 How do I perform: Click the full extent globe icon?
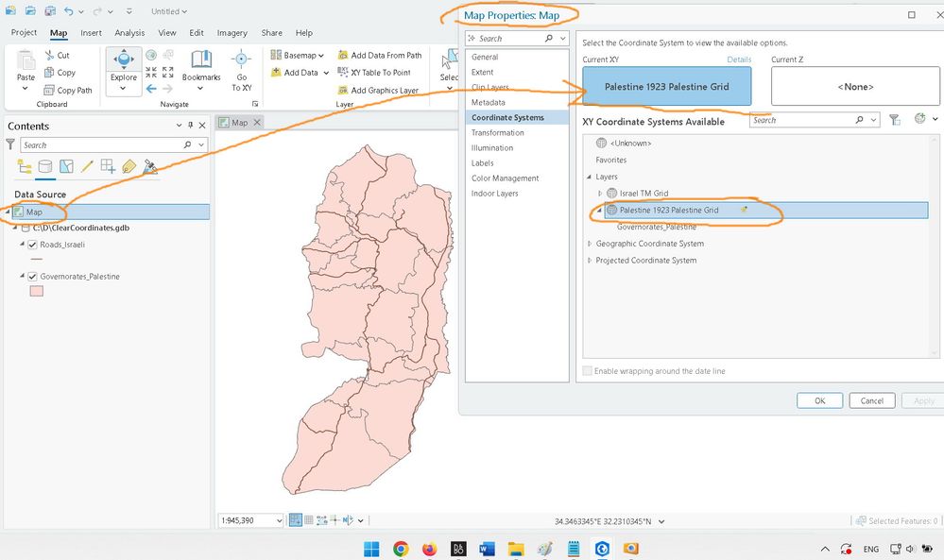coord(151,56)
